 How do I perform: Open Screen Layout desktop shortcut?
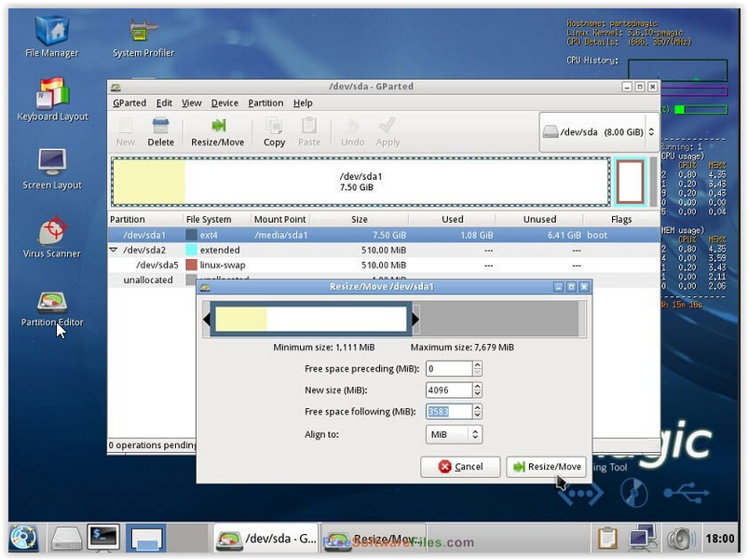52,170
